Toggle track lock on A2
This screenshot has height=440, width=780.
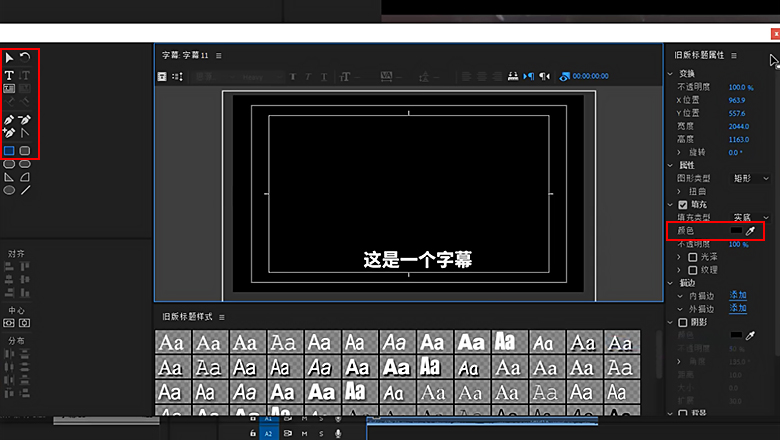(x=253, y=434)
